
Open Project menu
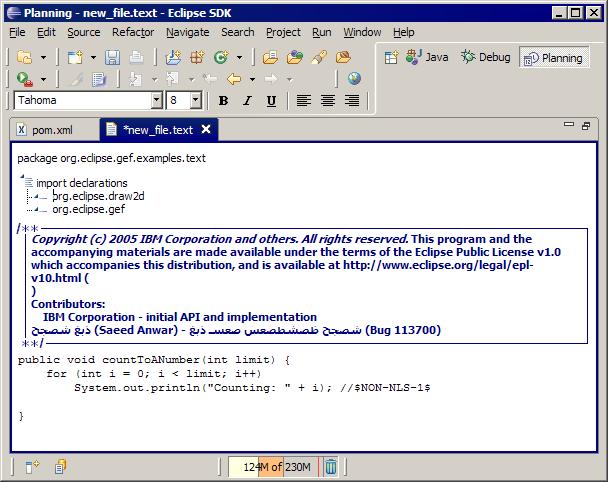point(283,32)
